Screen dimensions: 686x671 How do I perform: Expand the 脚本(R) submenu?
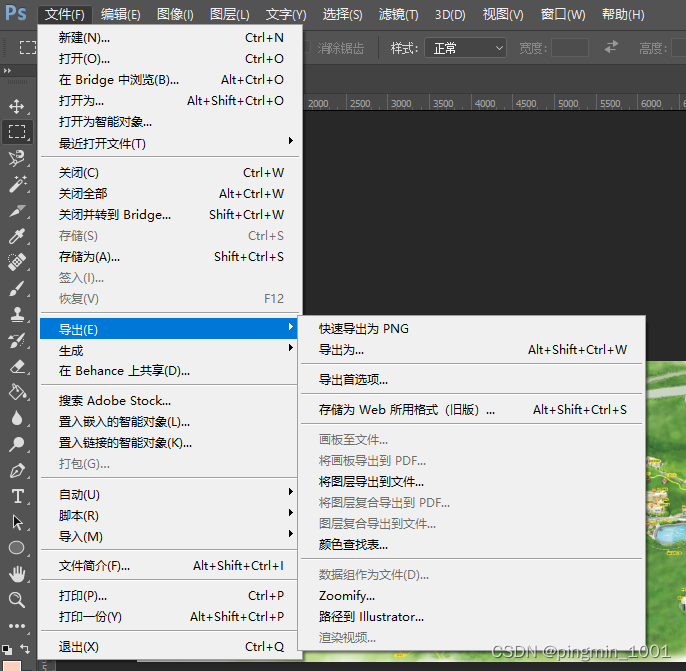168,515
